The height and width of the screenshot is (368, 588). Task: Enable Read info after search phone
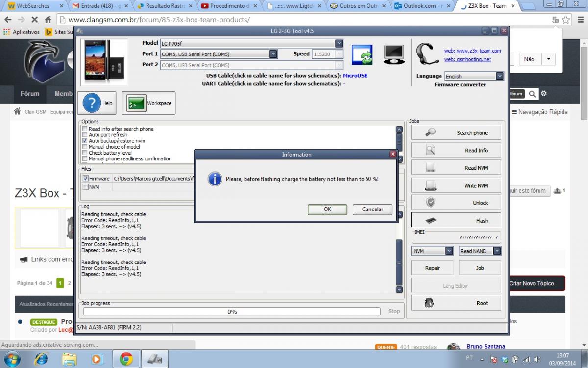click(x=85, y=129)
